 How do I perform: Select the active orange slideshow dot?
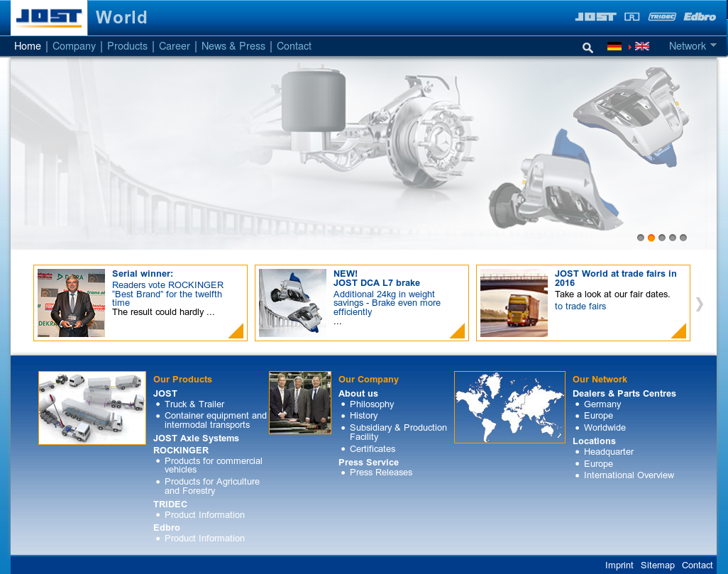click(651, 238)
